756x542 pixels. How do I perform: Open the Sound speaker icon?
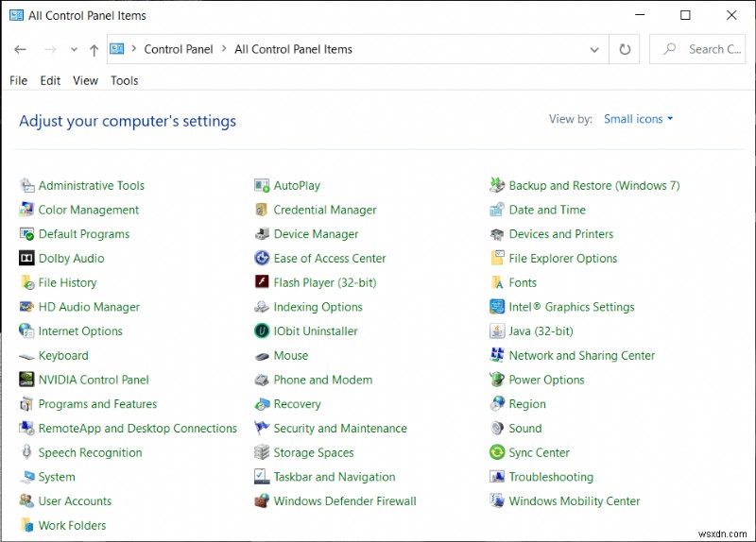[x=497, y=429]
